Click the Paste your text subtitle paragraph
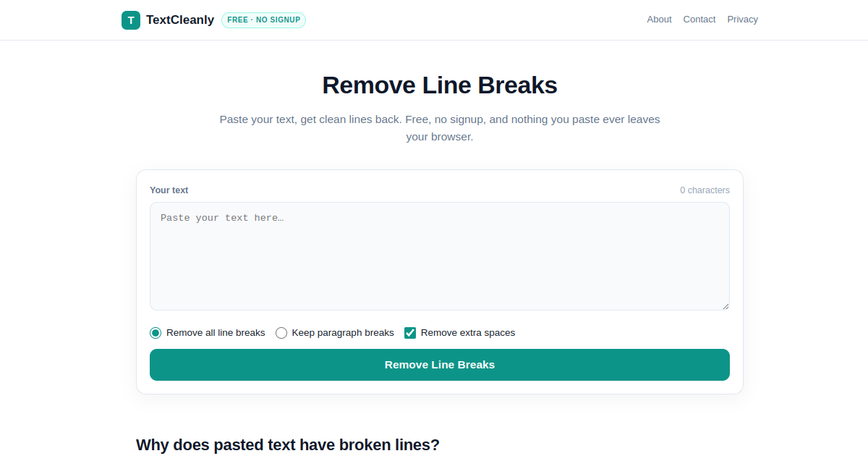868x456 pixels. [440, 128]
